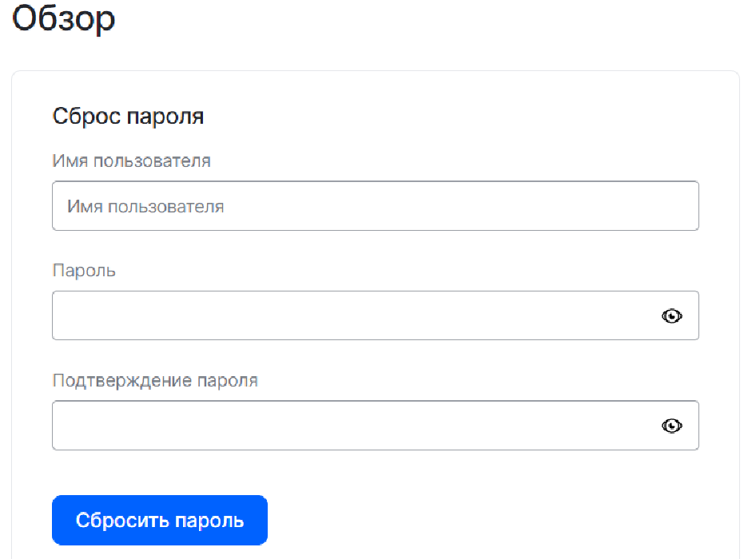Viewport: 756px width, 559px height.
Task: Submit the password reset form
Action: point(160,521)
